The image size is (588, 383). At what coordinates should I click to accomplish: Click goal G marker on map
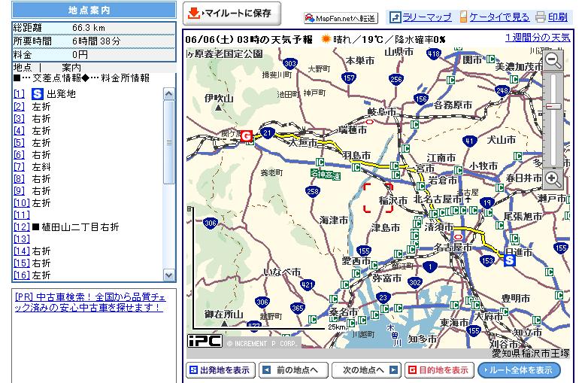click(x=246, y=135)
